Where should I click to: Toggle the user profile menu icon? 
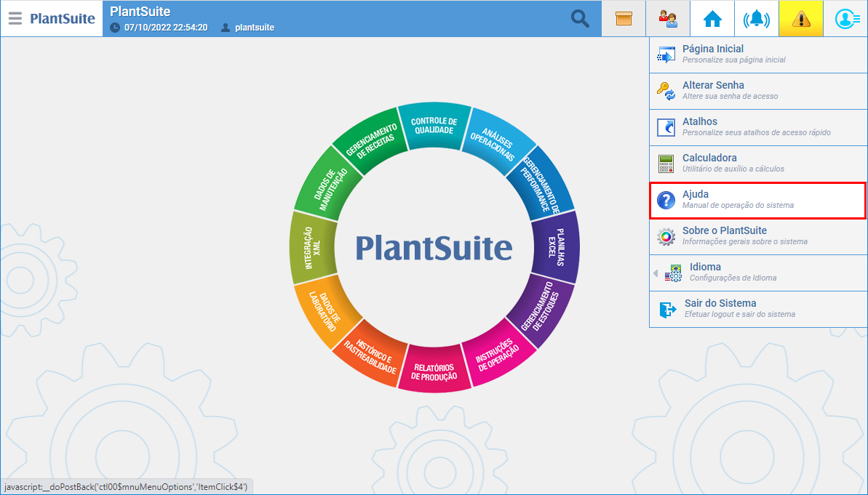[846, 19]
